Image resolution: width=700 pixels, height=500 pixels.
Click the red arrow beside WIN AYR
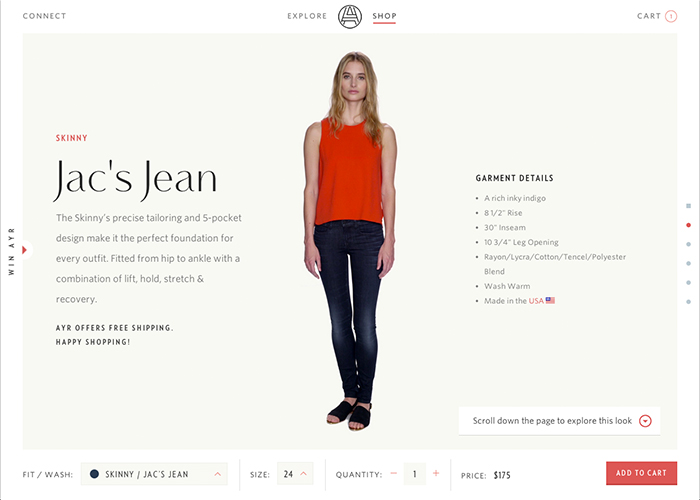[25, 250]
